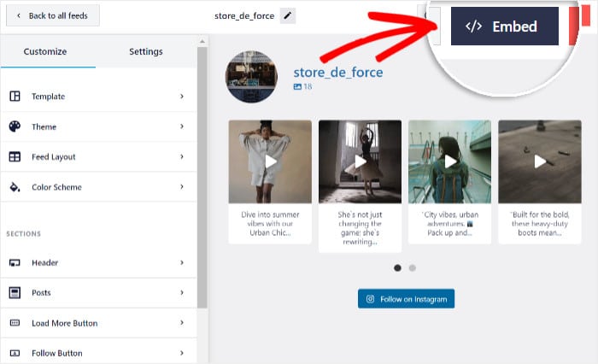Expand the Color Scheme options
The width and height of the screenshot is (598, 364).
click(182, 186)
